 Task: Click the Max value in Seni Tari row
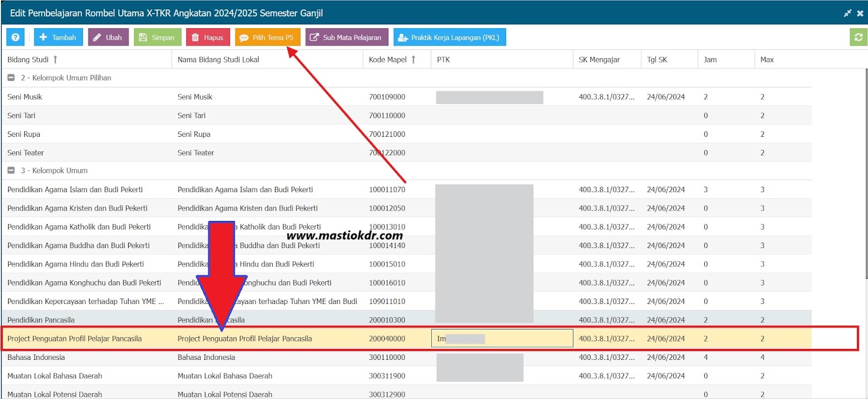(762, 115)
